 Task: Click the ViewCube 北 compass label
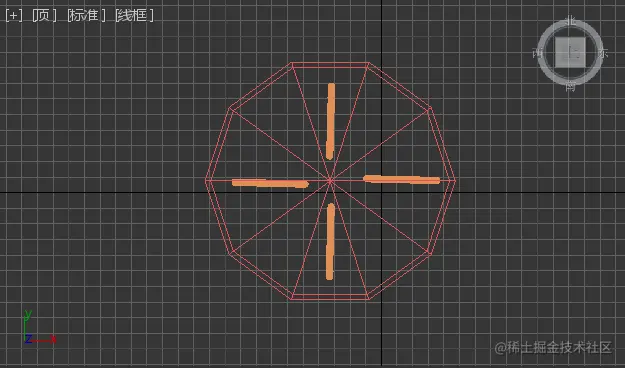(571, 20)
